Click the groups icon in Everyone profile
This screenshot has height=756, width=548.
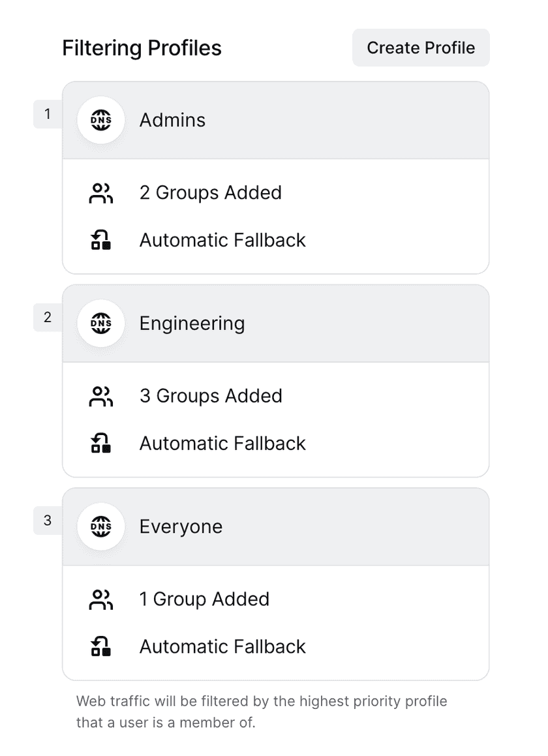pyautogui.click(x=100, y=599)
